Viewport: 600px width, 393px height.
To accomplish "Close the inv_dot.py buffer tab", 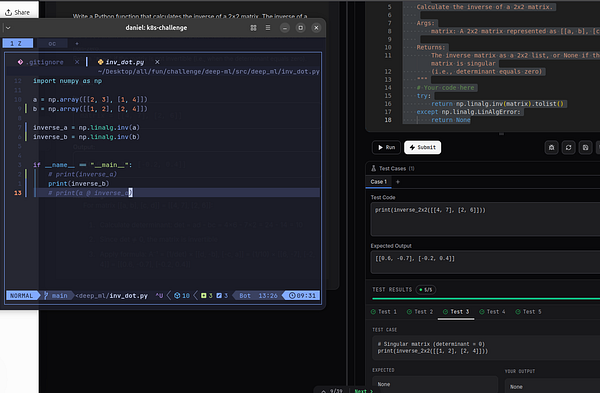I will pos(157,62).
